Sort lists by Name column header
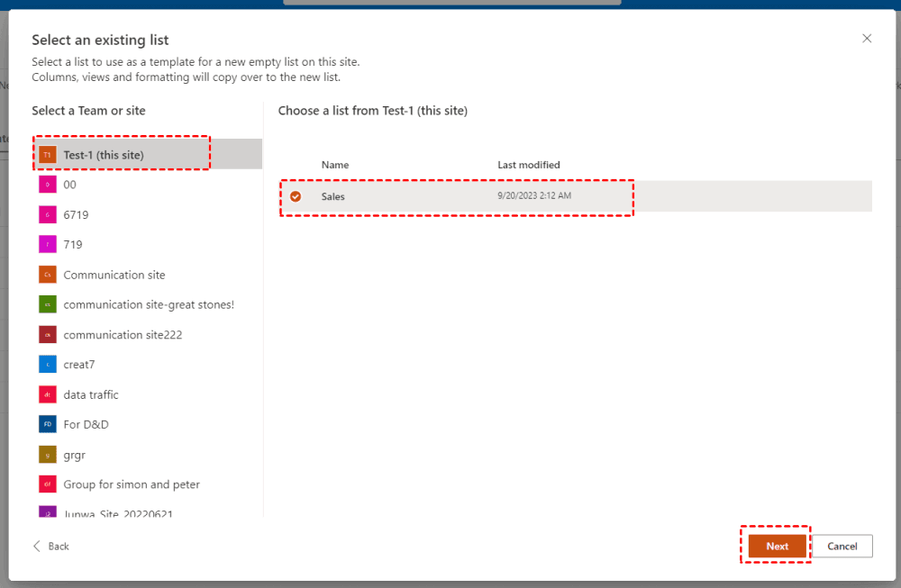The height and width of the screenshot is (588, 901). pyautogui.click(x=335, y=165)
